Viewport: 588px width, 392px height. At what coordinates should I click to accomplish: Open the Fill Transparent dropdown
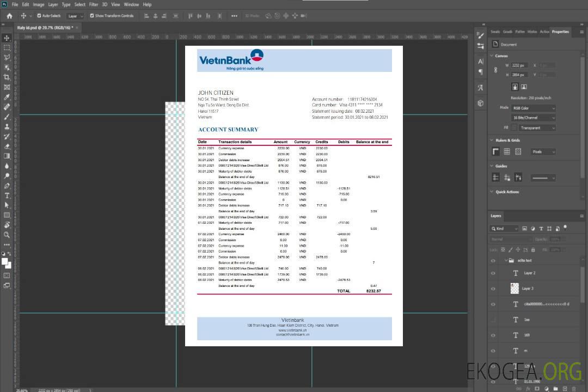[537, 128]
